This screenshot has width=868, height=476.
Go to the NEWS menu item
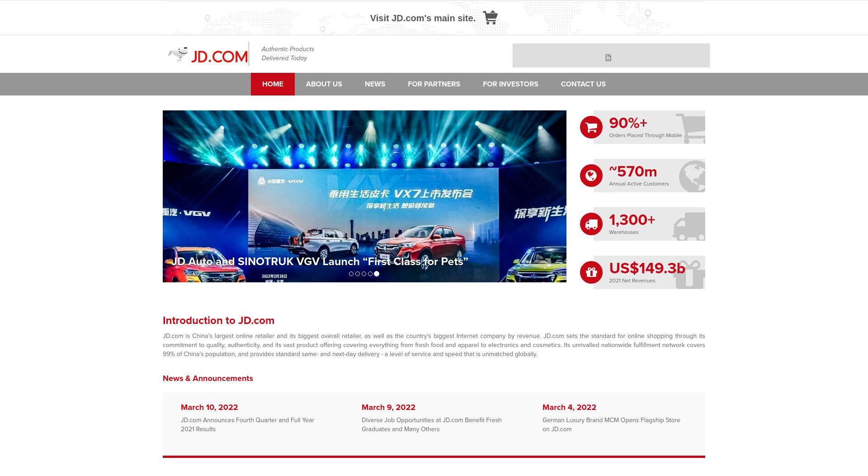[375, 84]
